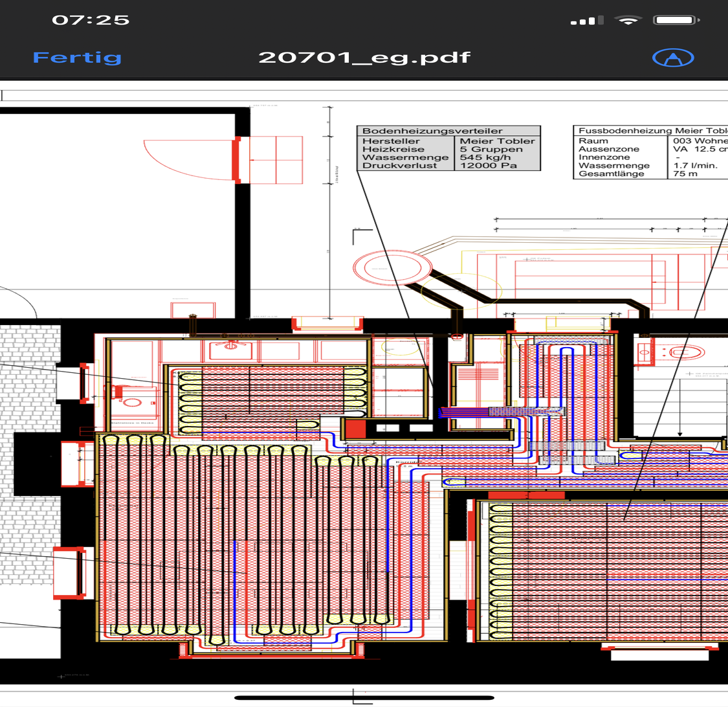Viewport: 728px width, 707px height.
Task: Tap the 07:25 clock
Action: click(x=91, y=20)
